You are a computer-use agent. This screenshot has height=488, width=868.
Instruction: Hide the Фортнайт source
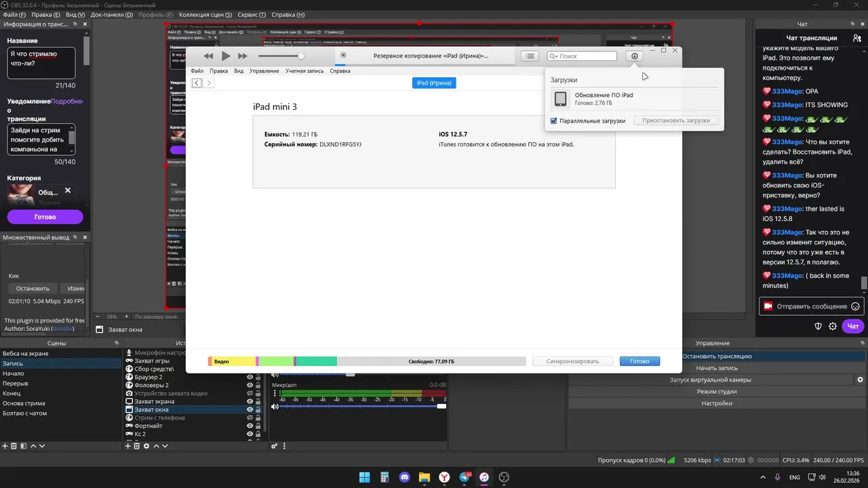[250, 426]
